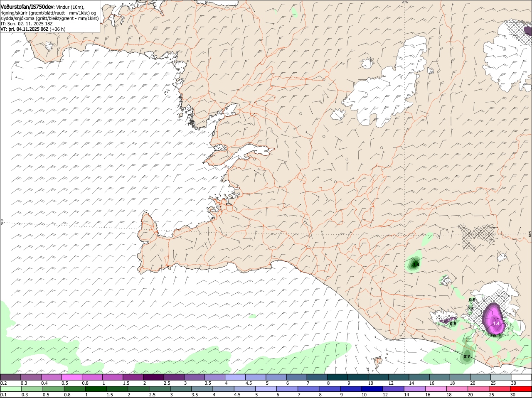Click the Veðurstofan/IS750dev title text
This screenshot has height=398, width=532.
27,7
